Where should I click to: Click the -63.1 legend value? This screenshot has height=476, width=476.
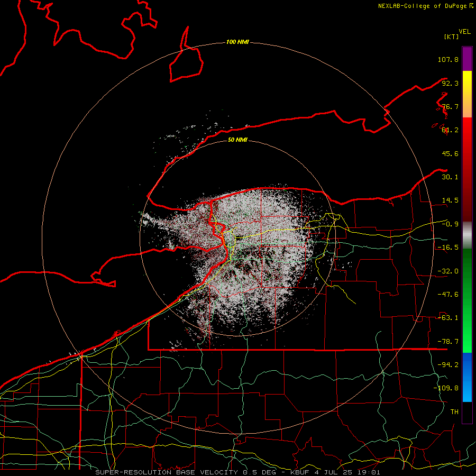(448, 318)
